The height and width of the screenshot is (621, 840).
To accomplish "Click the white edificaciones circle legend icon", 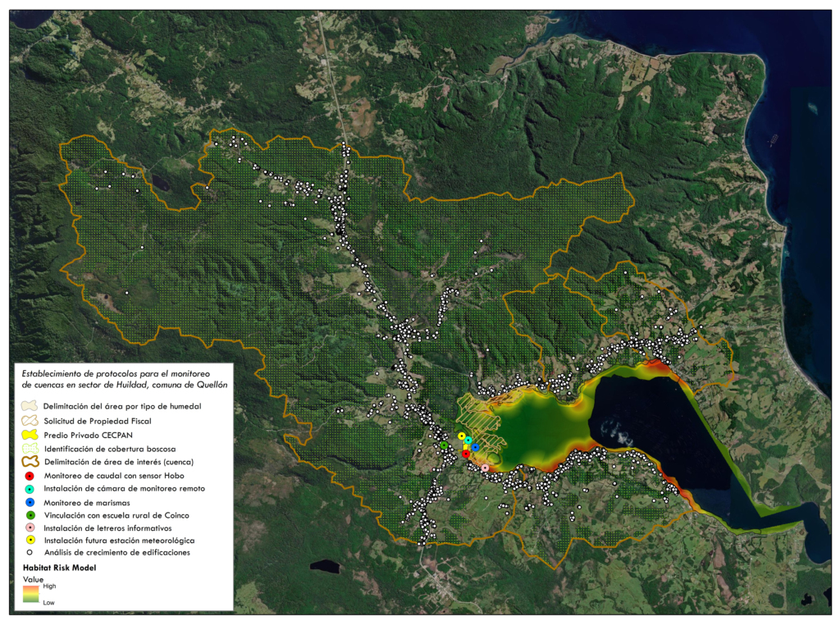I will coord(30,552).
